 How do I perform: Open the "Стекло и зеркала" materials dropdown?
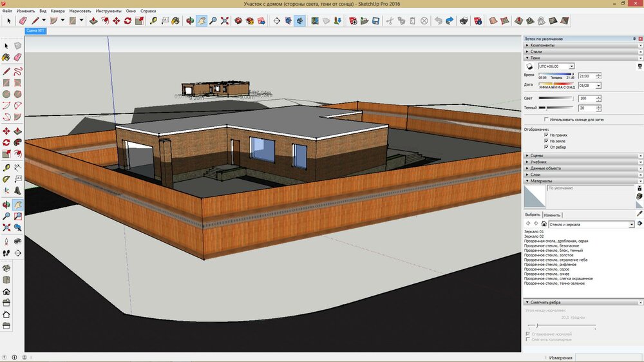tap(631, 224)
